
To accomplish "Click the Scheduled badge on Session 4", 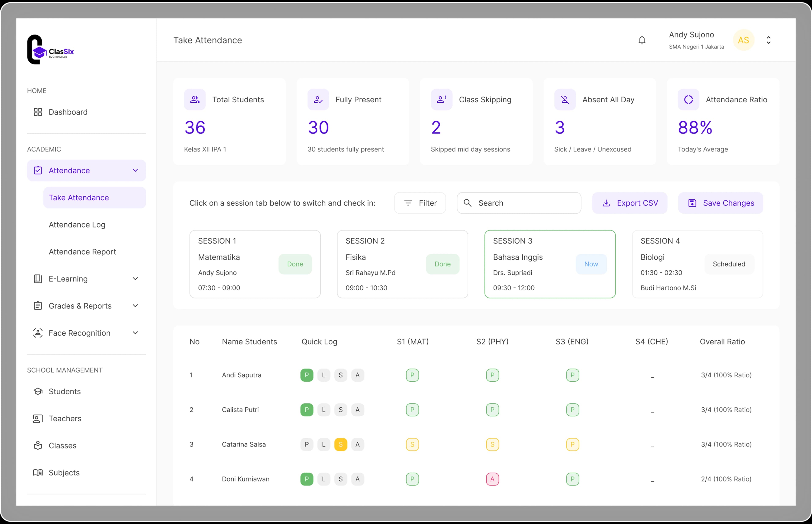I will [x=729, y=264].
